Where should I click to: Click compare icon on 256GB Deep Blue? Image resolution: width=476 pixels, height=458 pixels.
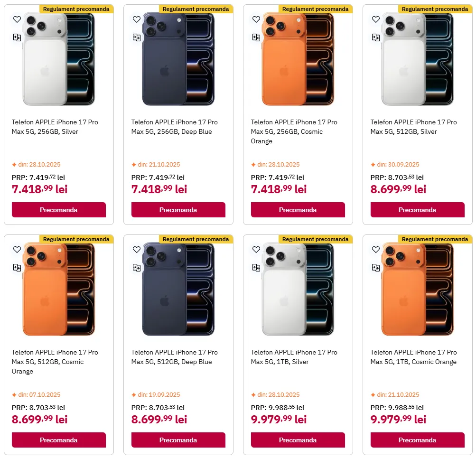click(137, 37)
